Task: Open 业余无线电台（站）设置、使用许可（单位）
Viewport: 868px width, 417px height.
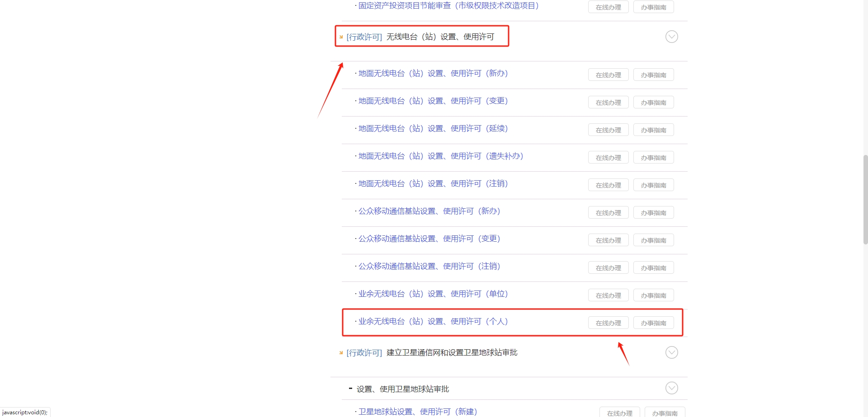Action: pos(433,294)
